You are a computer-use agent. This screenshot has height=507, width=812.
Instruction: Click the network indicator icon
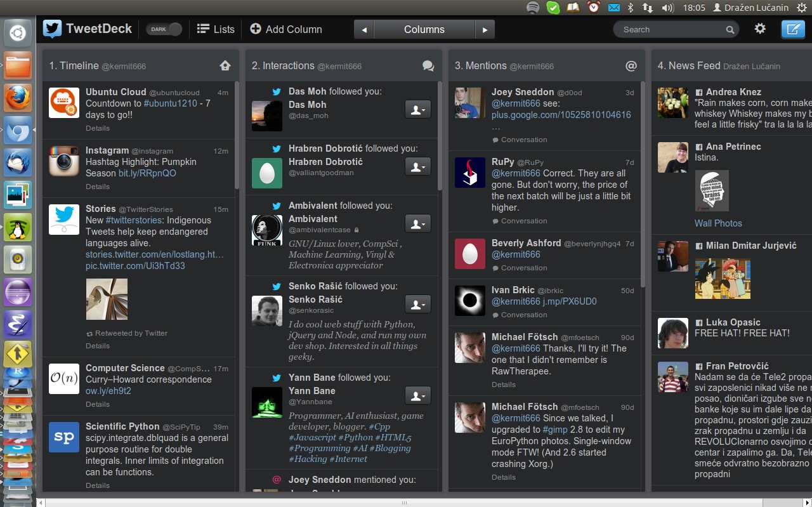(x=648, y=8)
